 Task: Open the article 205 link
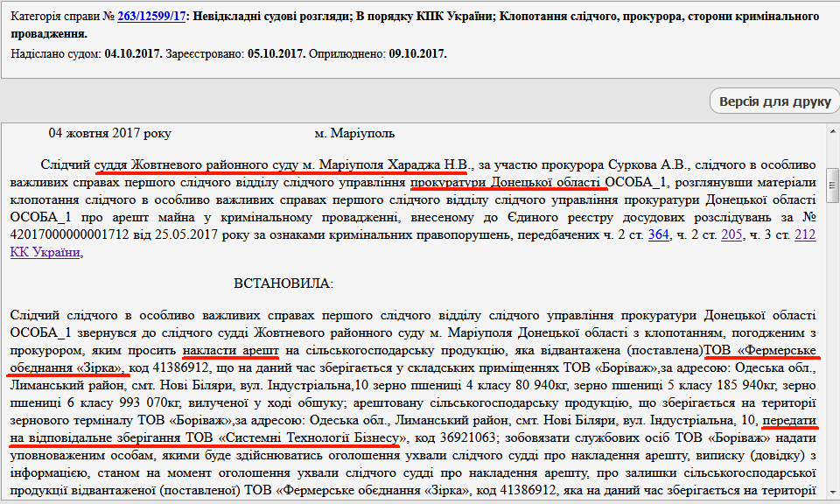pyautogui.click(x=731, y=234)
